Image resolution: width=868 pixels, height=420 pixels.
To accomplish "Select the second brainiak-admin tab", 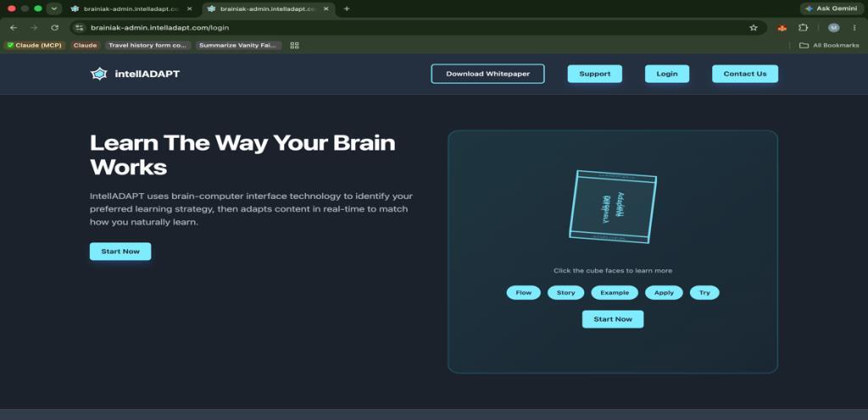I will coord(268,8).
